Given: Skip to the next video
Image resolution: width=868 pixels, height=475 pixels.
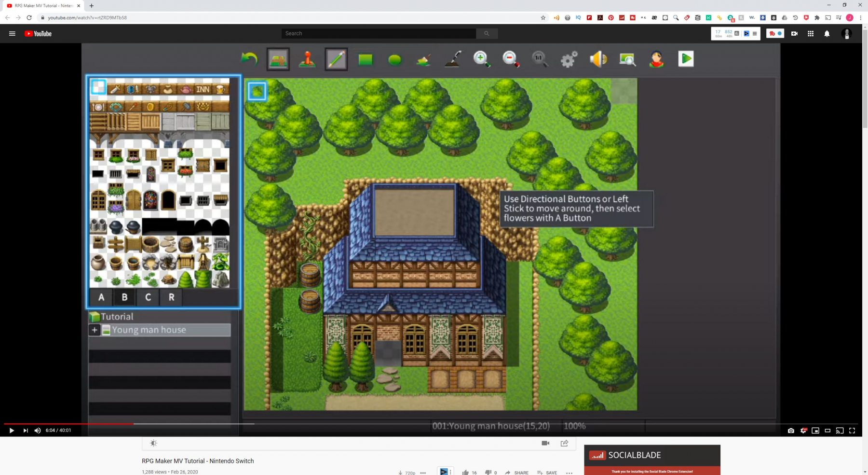Looking at the screenshot, I should [x=25, y=431].
